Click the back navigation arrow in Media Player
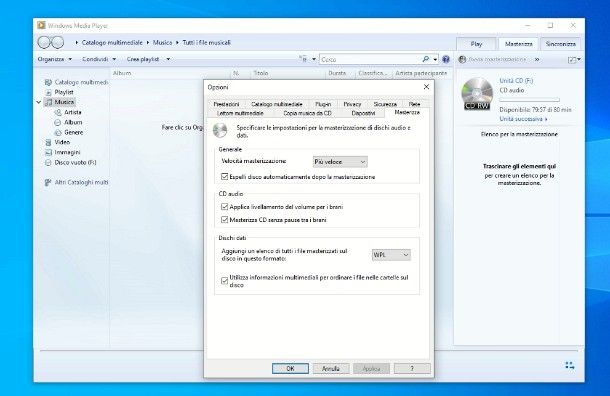Image resolution: width=610 pixels, height=396 pixels. [x=44, y=42]
